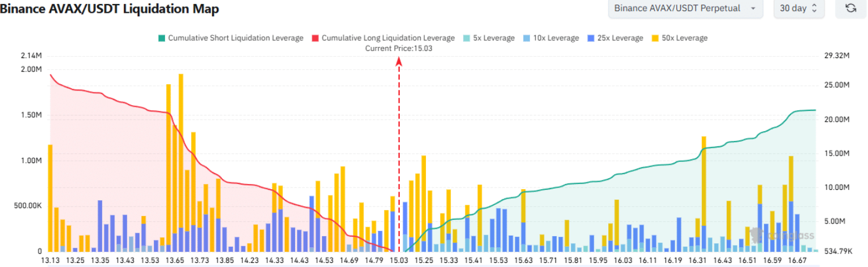Click the 16.67 x-axis label
This screenshot has width=868, height=267.
click(799, 261)
